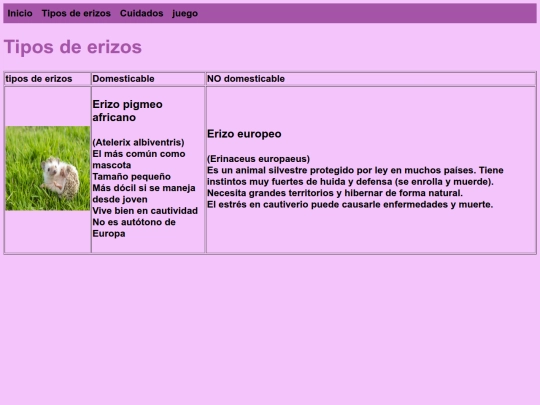Click 'No es autótono de Europa' text
The image size is (540, 405).
click(134, 228)
